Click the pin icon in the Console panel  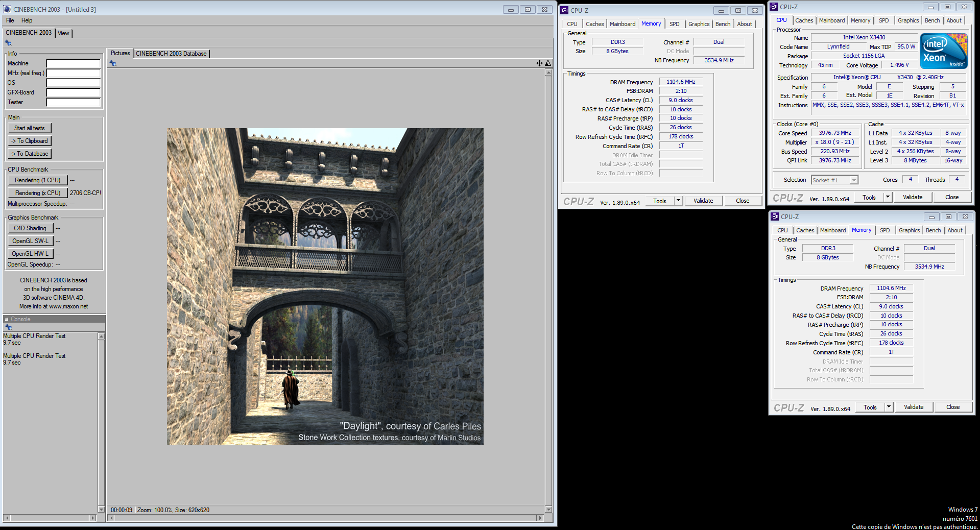point(8,327)
